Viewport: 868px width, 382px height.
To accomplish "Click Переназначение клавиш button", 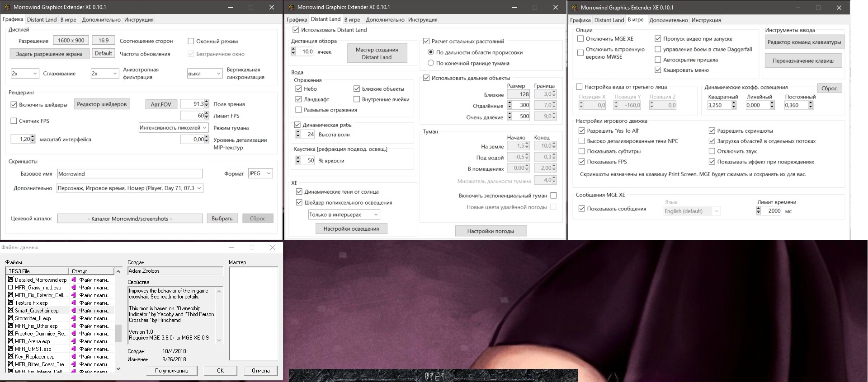I will coord(803,61).
